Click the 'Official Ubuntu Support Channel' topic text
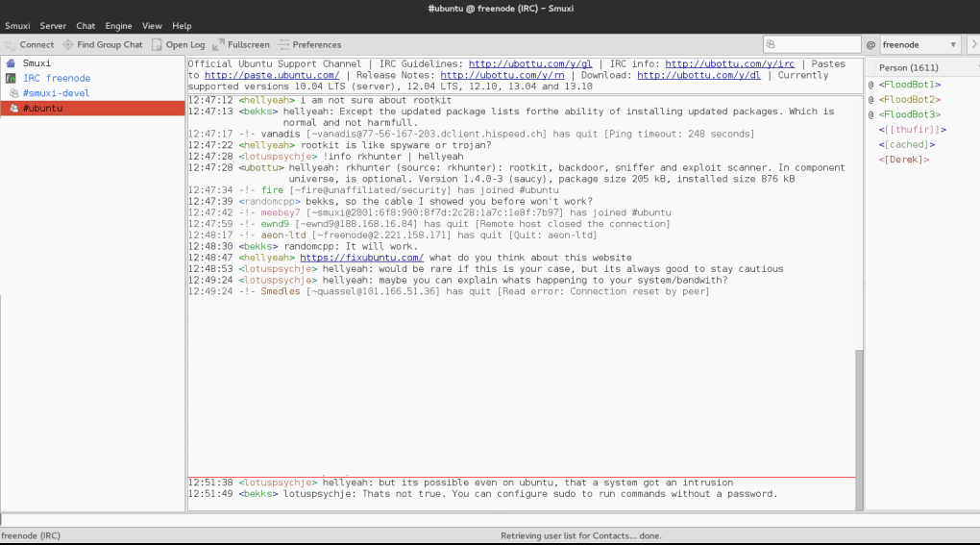 [x=275, y=63]
